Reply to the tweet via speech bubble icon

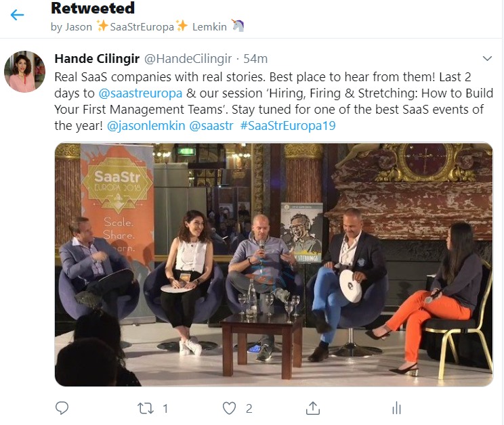62,408
